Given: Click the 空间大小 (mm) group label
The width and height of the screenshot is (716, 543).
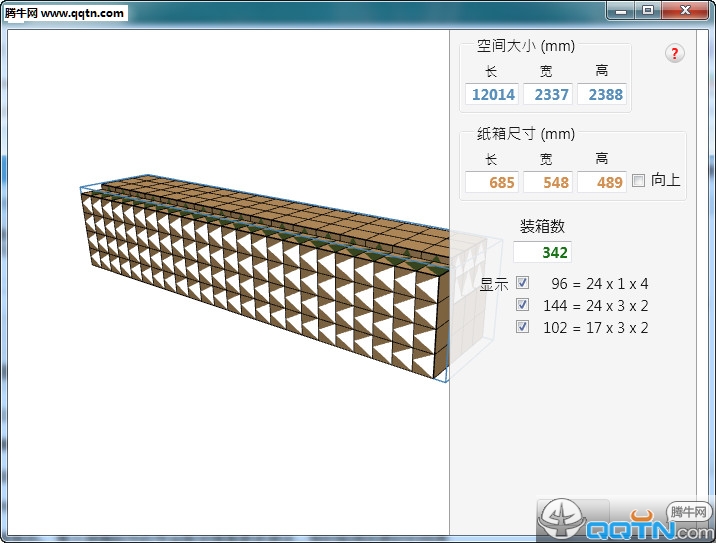Looking at the screenshot, I should pyautogui.click(x=526, y=46).
